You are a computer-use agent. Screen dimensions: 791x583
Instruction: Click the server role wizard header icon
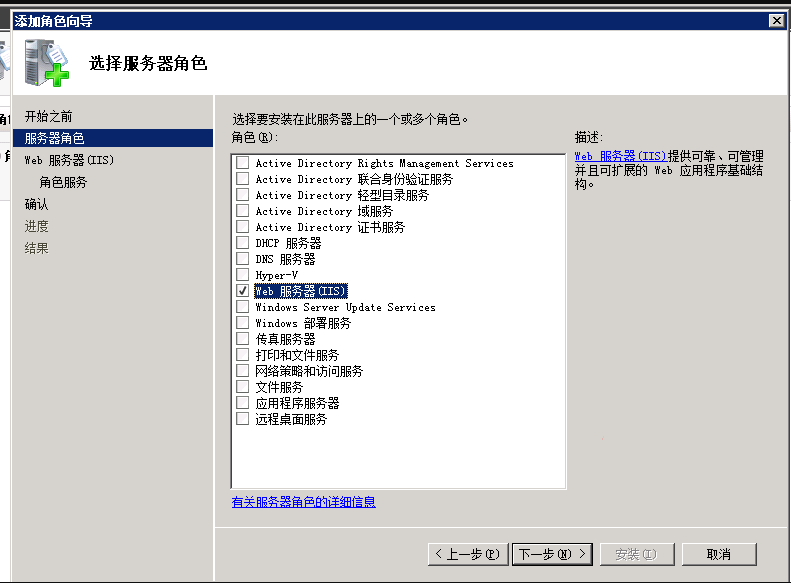pos(48,62)
